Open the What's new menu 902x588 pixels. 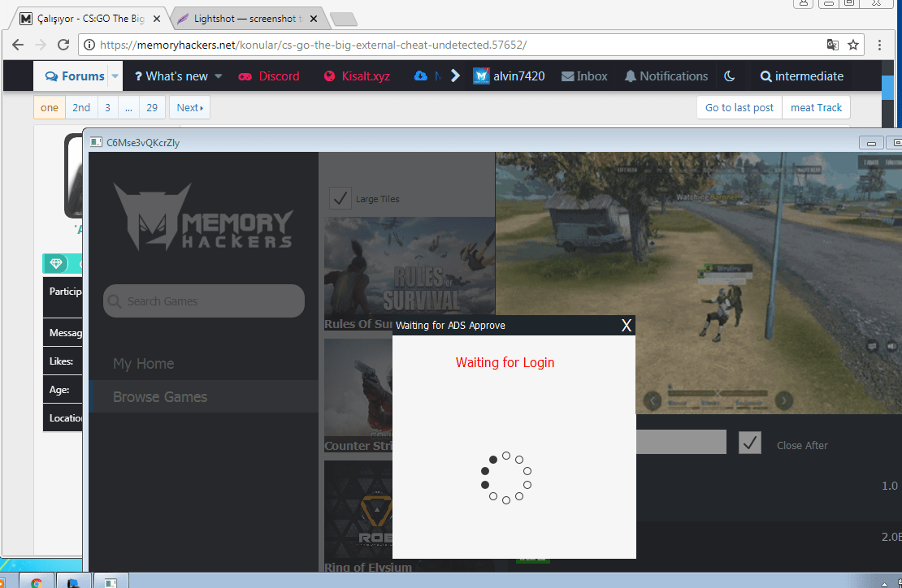[171, 76]
